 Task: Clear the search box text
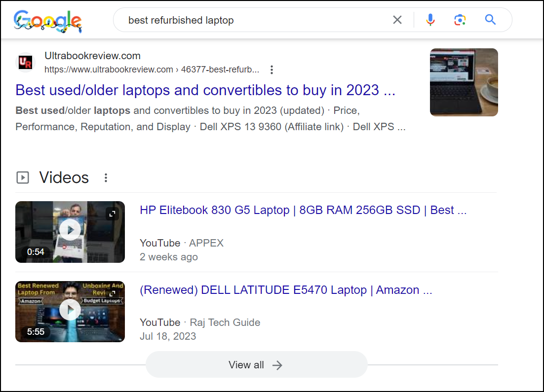[397, 20]
